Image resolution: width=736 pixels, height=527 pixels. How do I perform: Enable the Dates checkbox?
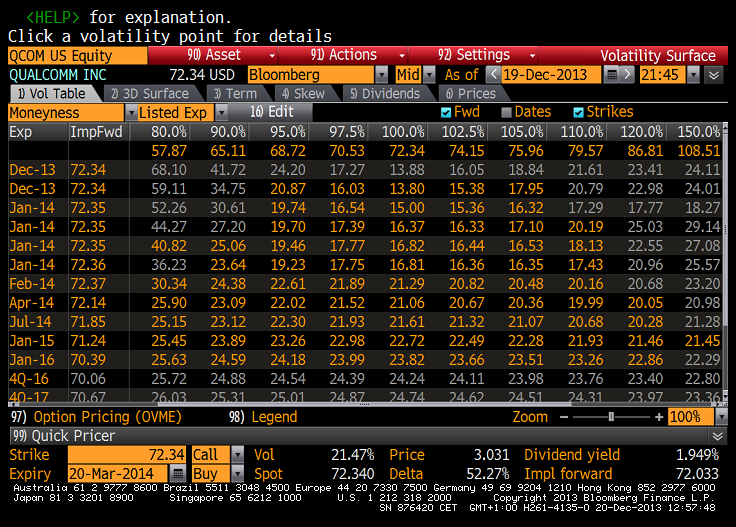(506, 112)
